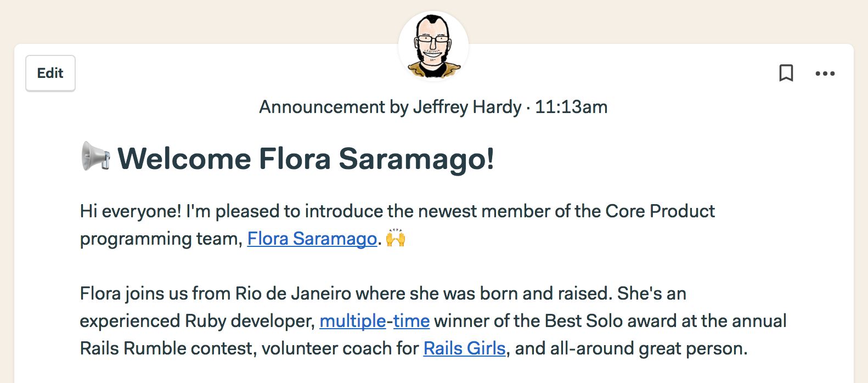Image resolution: width=868 pixels, height=383 pixels.
Task: Click the "Hi everyone!" introduction paragraph
Action: coord(397,225)
